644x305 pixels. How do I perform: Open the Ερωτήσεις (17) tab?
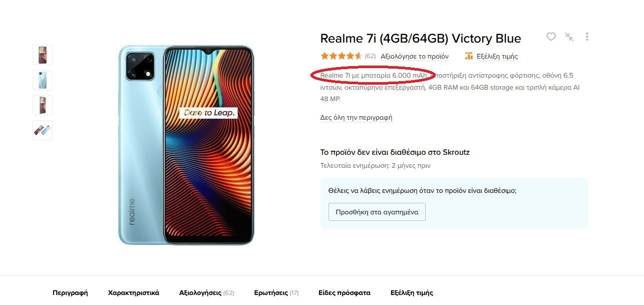pyautogui.click(x=276, y=293)
